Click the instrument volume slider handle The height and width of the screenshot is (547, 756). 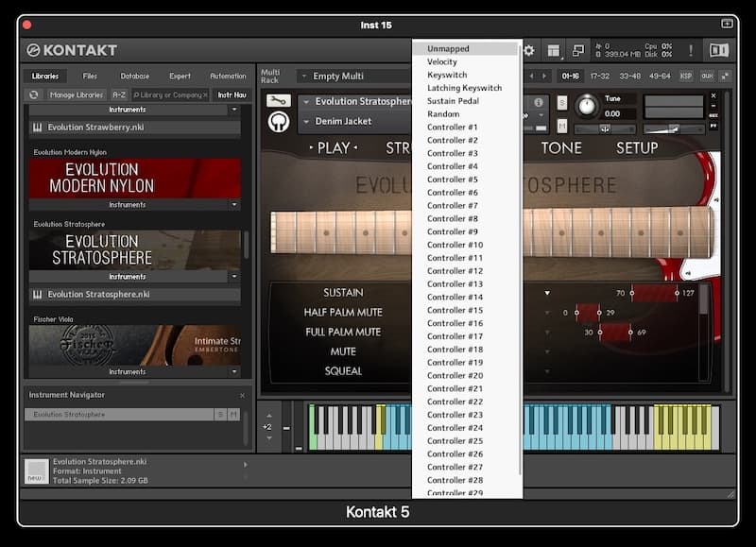click(674, 128)
